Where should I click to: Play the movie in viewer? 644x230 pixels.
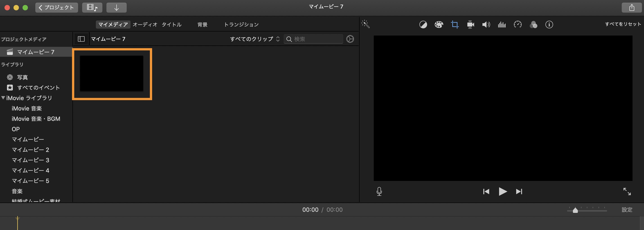pos(503,192)
